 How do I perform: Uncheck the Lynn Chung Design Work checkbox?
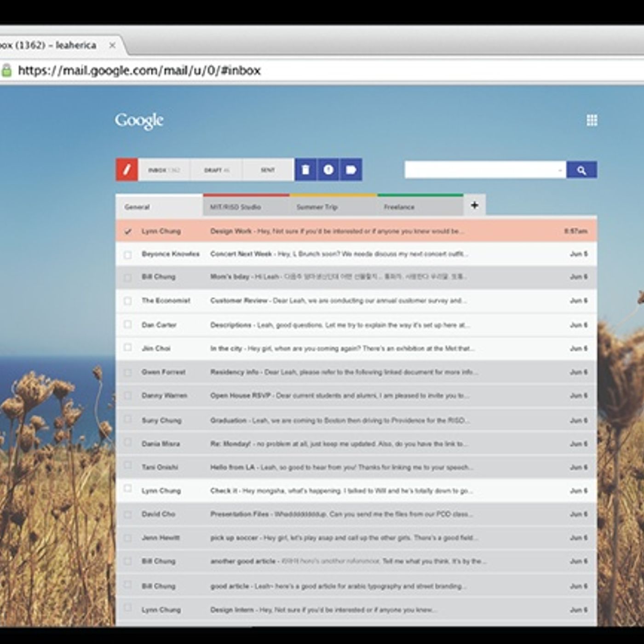[x=128, y=231]
